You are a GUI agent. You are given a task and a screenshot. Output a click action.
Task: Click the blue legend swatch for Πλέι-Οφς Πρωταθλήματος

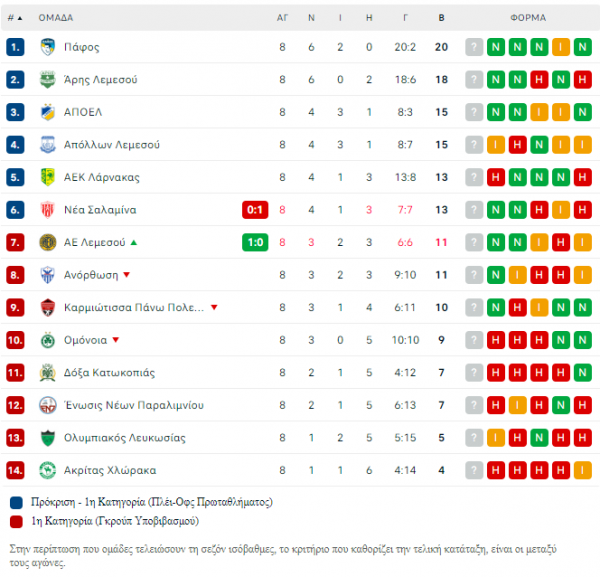[x=16, y=502]
